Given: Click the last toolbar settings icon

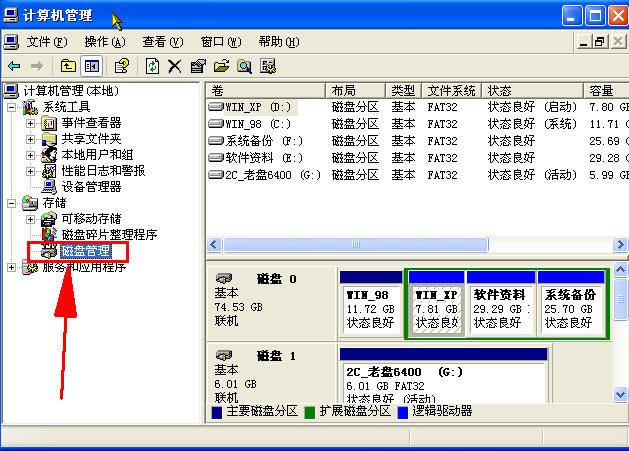Looking at the screenshot, I should pos(268,66).
